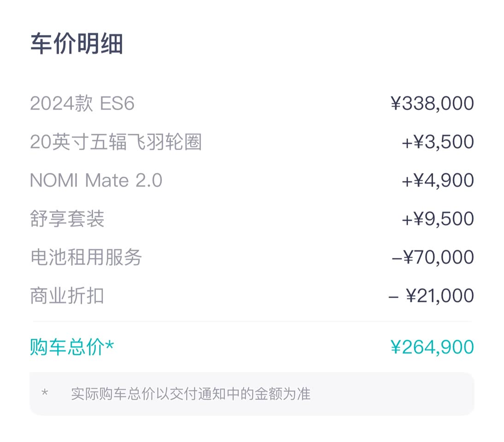Open the 舒享套装 package item
Image resolution: width=504 pixels, height=442 pixels.
coord(67,219)
